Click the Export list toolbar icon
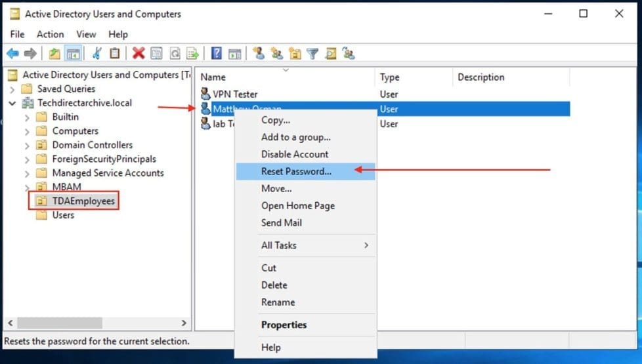Screen dimensions: 642x364 [x=192, y=54]
